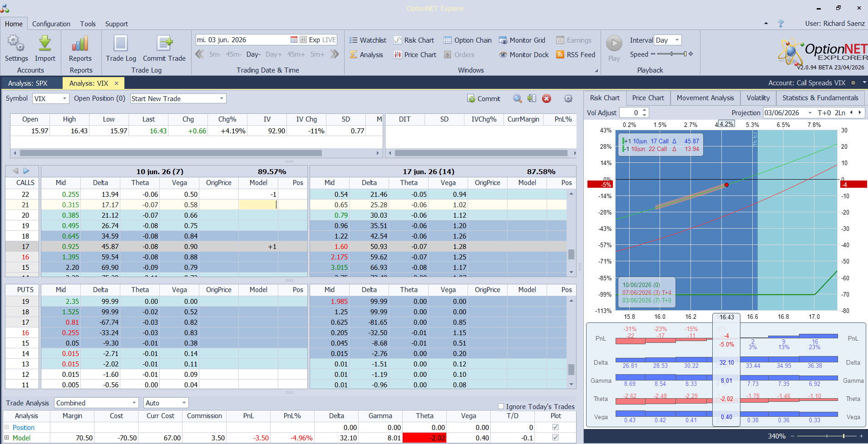Jump back with double-left arrow icon
The width and height of the screenshot is (868, 444).
coord(199,54)
